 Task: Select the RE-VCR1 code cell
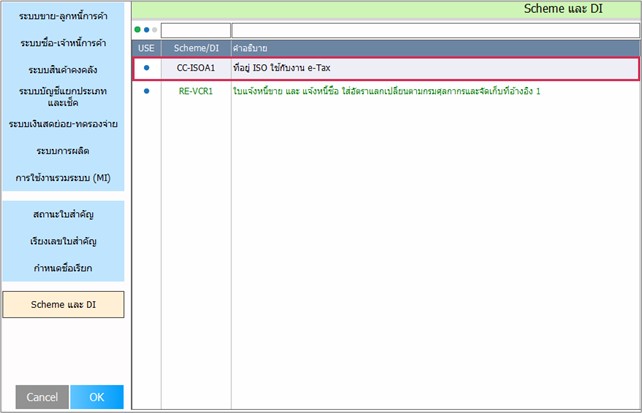pos(196,91)
